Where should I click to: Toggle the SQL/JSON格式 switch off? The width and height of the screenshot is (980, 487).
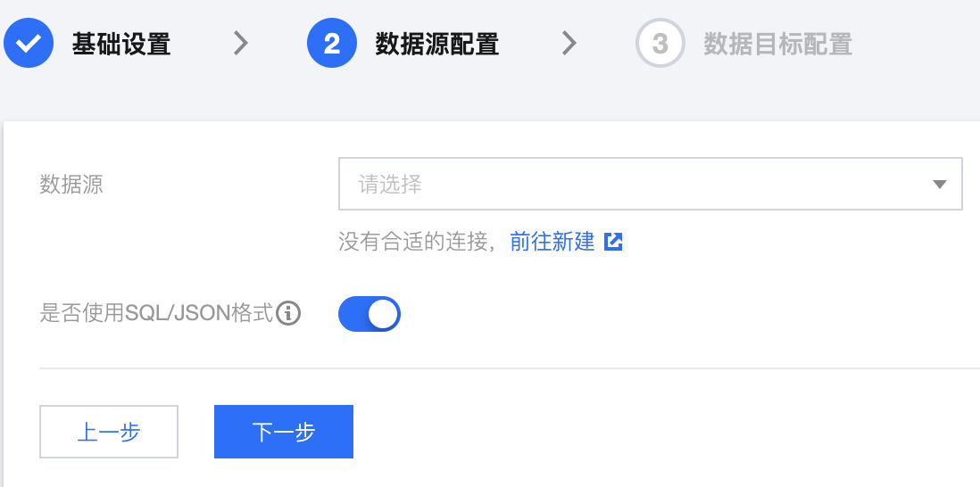coord(370,313)
